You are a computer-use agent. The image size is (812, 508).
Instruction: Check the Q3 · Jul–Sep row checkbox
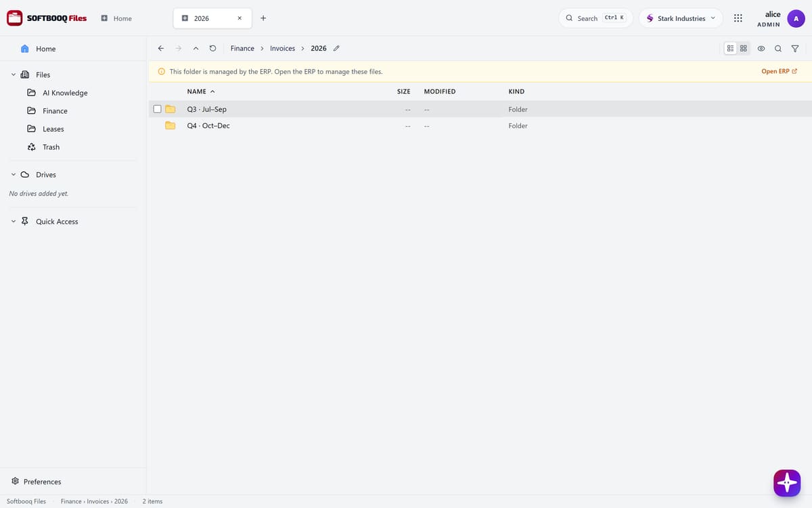point(157,109)
